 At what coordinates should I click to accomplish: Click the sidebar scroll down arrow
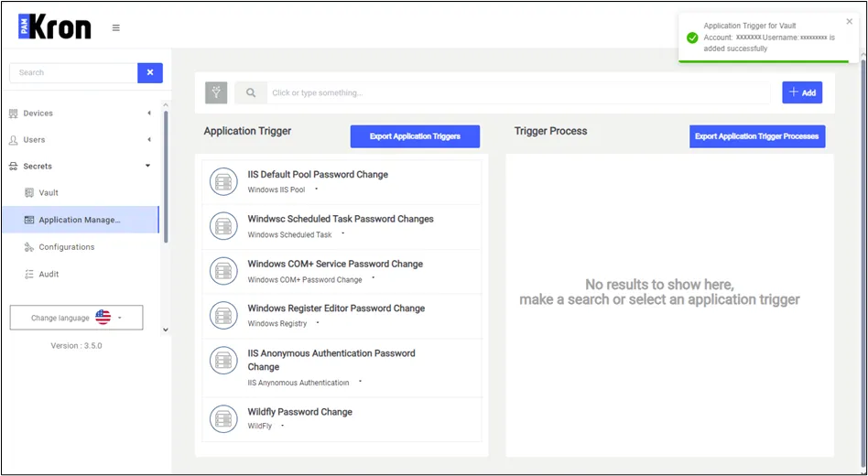166,330
